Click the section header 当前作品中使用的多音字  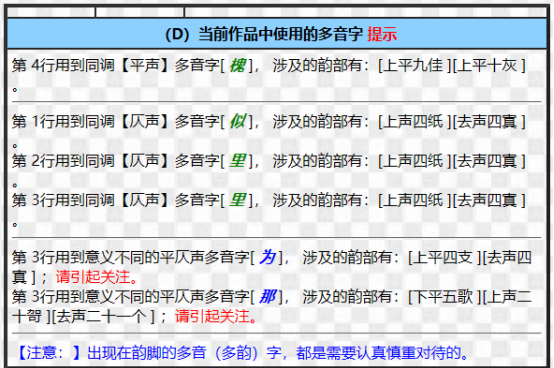pyautogui.click(x=281, y=34)
